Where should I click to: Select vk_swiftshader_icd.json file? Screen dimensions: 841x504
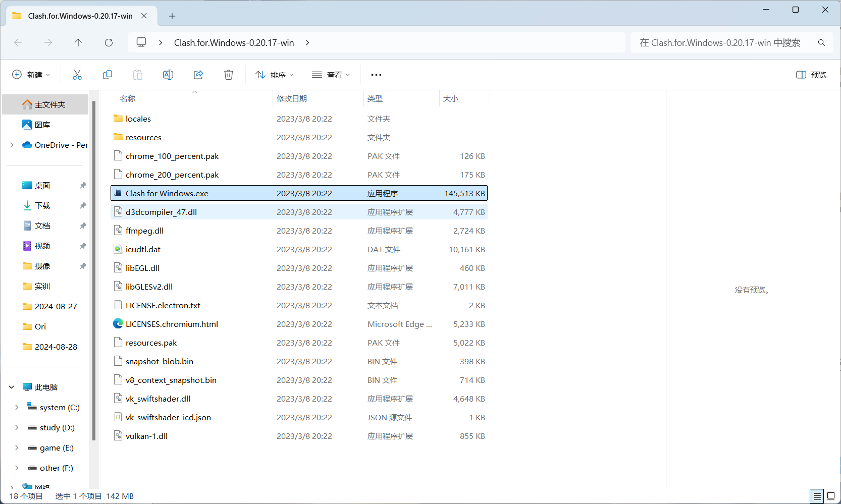(299, 417)
